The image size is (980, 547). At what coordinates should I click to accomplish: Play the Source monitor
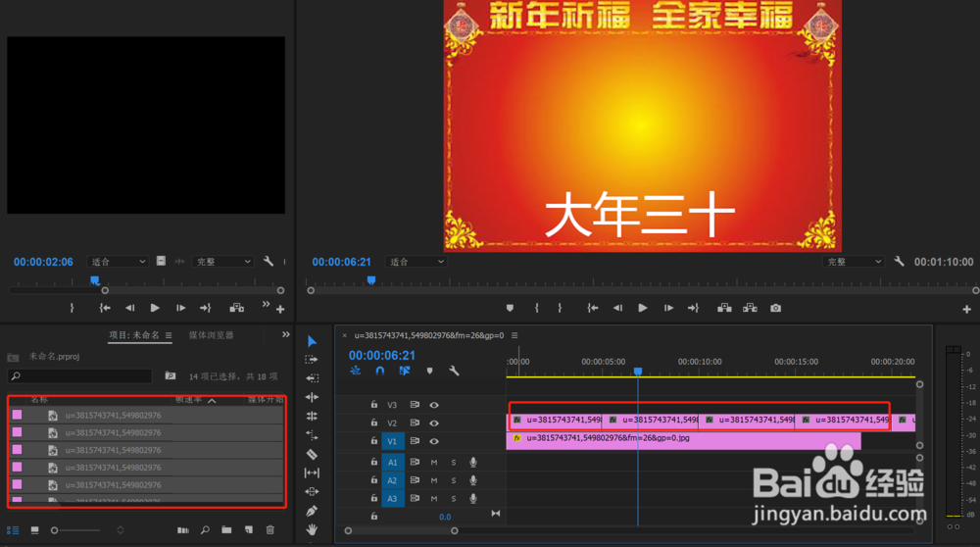(x=155, y=308)
